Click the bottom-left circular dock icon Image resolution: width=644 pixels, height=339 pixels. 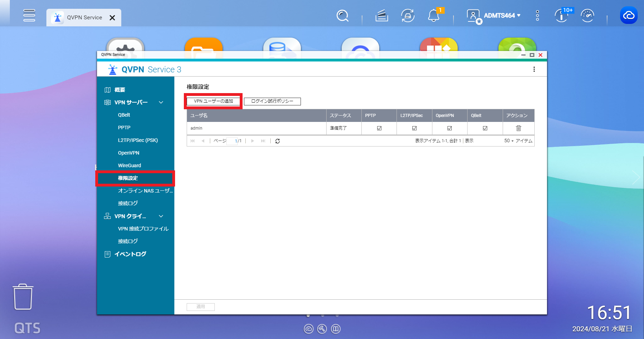pyautogui.click(x=309, y=329)
